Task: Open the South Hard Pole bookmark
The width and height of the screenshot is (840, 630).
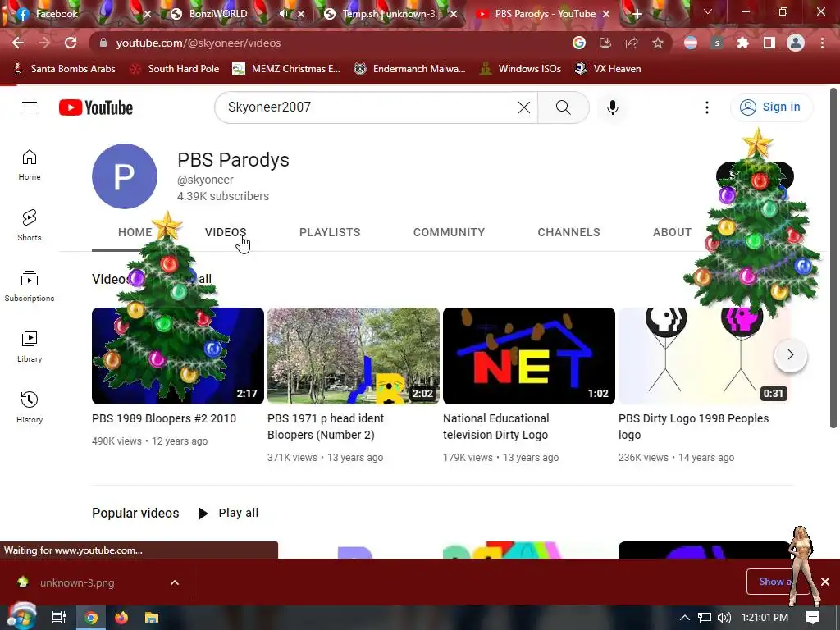Action: [x=175, y=69]
